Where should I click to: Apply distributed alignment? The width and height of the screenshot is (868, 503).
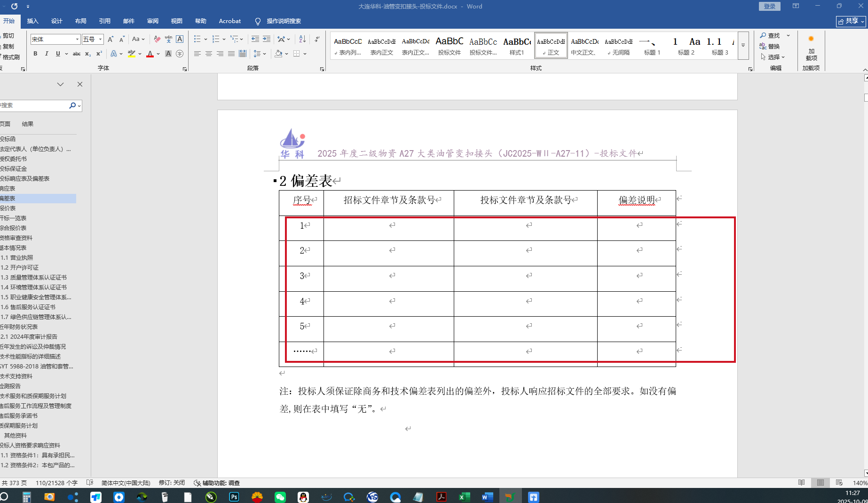point(243,54)
